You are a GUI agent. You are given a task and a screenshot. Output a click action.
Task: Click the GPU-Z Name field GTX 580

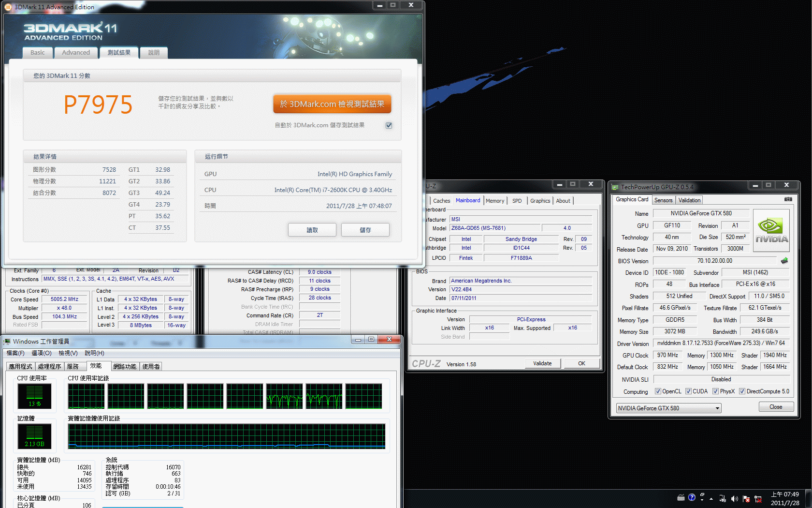[701, 213]
